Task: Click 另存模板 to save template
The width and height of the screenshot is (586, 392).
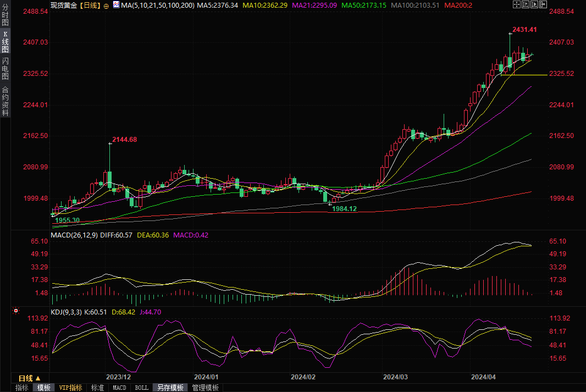Action: point(170,388)
